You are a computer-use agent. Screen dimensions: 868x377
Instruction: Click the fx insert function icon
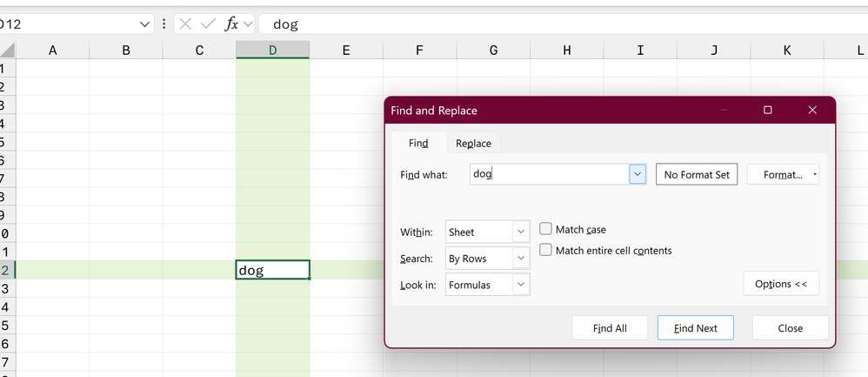coord(231,24)
